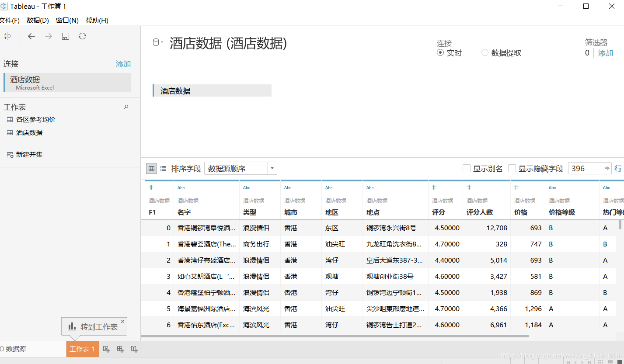Click the vertical scrollbar of the data grid
The image size is (624, 364).
(x=620, y=224)
